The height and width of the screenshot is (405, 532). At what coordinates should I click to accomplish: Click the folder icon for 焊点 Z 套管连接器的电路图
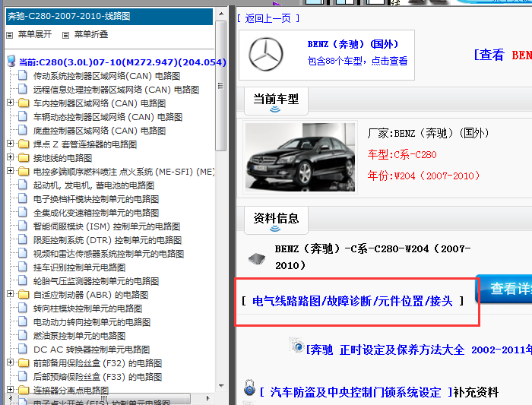click(24, 144)
